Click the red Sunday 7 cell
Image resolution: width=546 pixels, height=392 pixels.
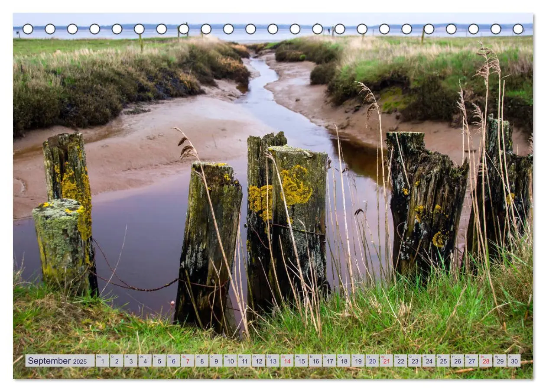pos(188,361)
